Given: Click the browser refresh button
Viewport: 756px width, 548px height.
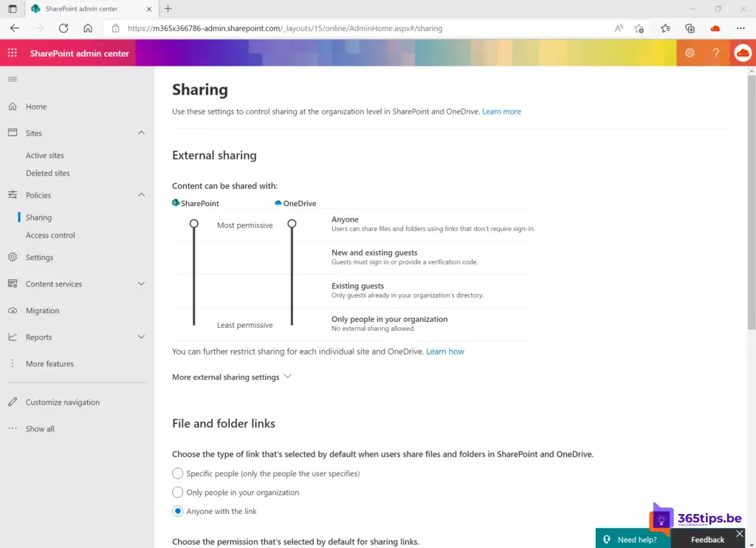Looking at the screenshot, I should (63, 28).
